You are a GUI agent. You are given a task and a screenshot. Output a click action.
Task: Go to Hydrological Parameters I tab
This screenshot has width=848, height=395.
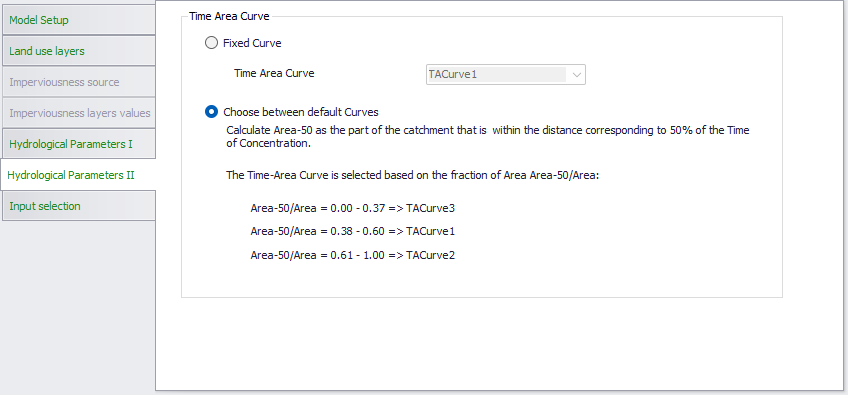(79, 144)
